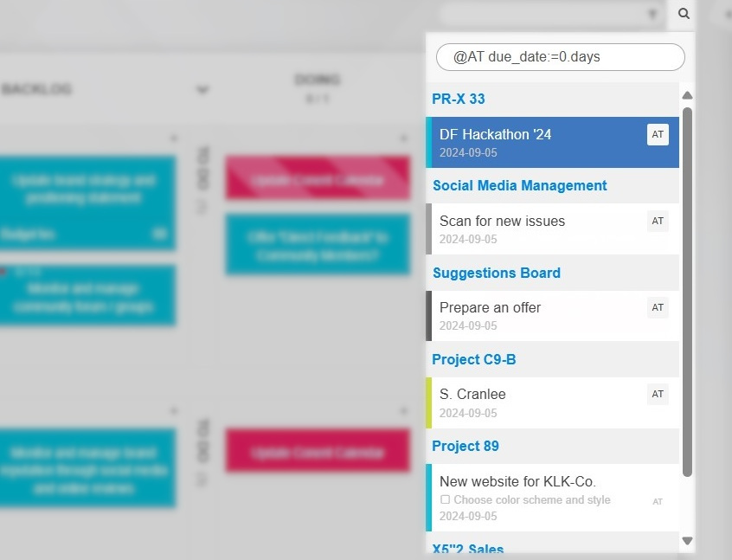The image size is (732, 560).
Task: Open the Project 89 header
Action: pyautogui.click(x=466, y=446)
